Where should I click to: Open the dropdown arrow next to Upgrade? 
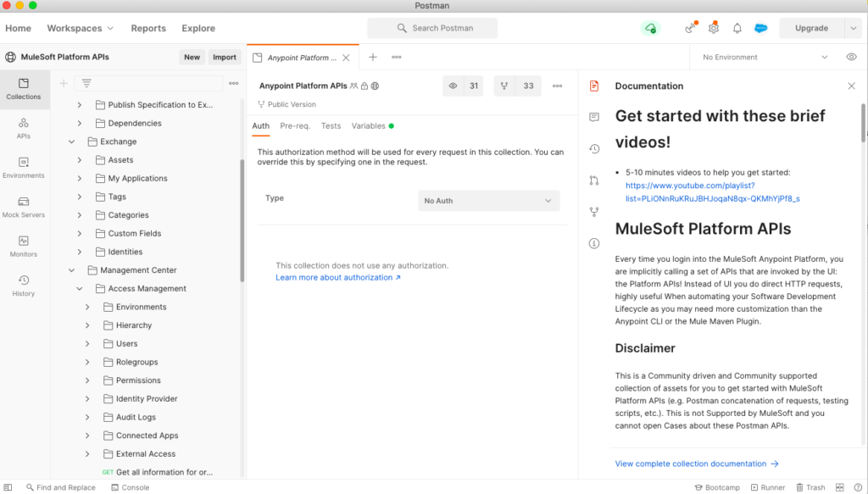(x=853, y=28)
